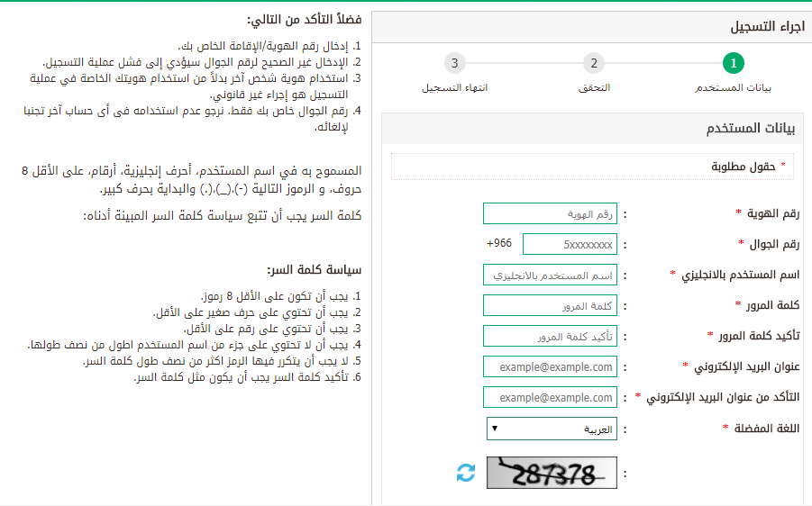The width and height of the screenshot is (812, 506).
Task: Click the captcha image 287378
Action: tap(552, 473)
